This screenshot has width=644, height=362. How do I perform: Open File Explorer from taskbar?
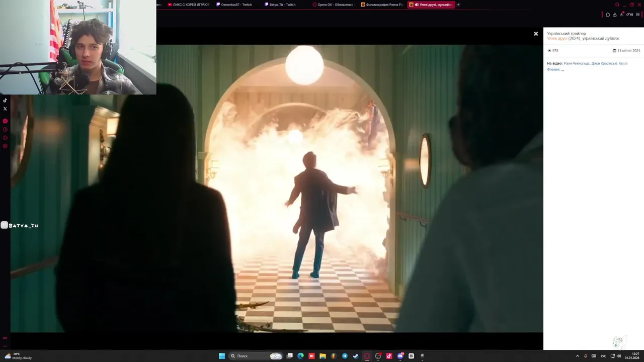[323, 356]
